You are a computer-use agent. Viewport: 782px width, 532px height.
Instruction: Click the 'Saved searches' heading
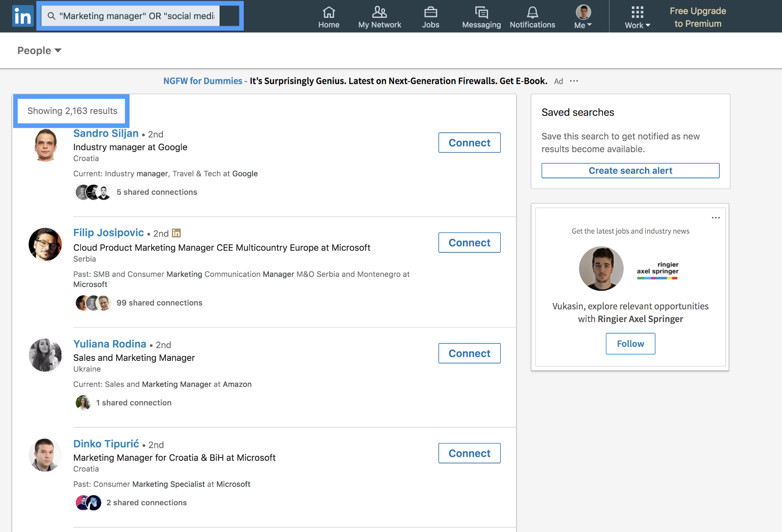[x=578, y=112]
